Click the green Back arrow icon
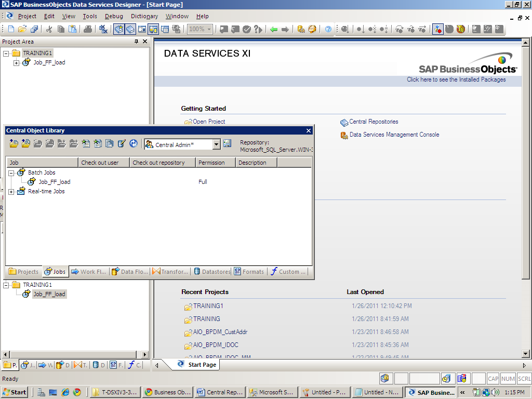 274,29
